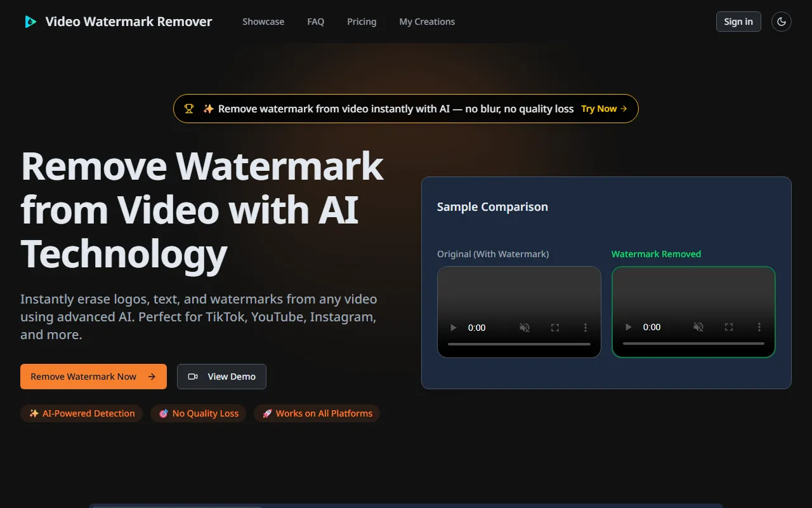Enter fullscreen on the Watermark Removed video

729,327
